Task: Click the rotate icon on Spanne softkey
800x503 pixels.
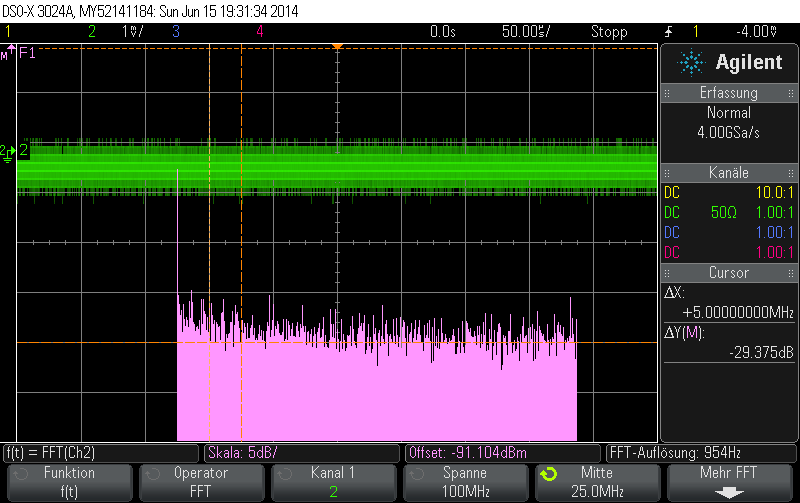Action: 417,474
